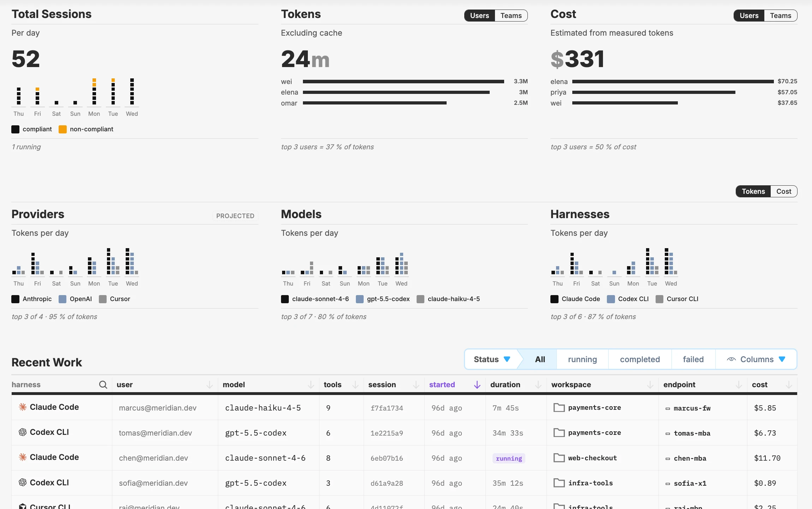Screen dimensions: 812x509
Task: Click folder icon in tomas payments-core row
Action: (559, 433)
